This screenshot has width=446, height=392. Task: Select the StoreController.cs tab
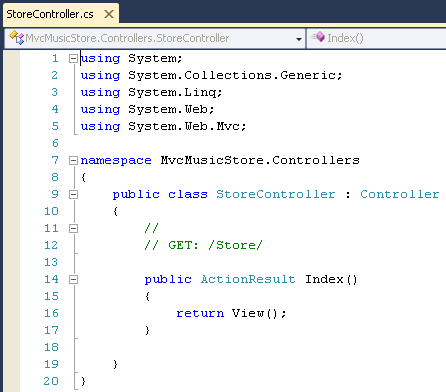(x=50, y=14)
